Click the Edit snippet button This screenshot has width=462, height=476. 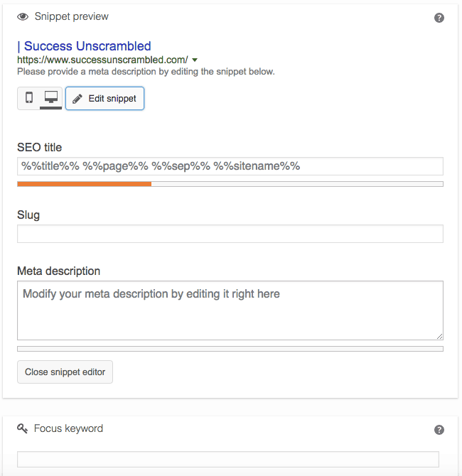pos(104,98)
